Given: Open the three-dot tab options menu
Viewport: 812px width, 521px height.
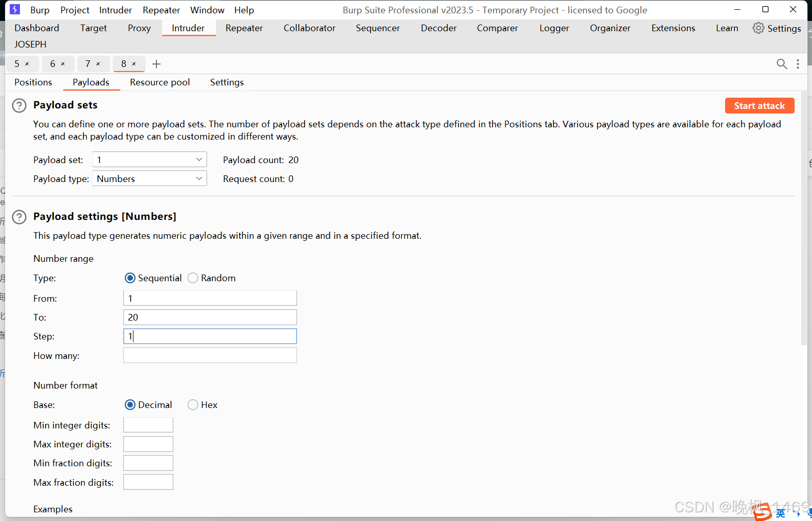Looking at the screenshot, I should click(798, 64).
